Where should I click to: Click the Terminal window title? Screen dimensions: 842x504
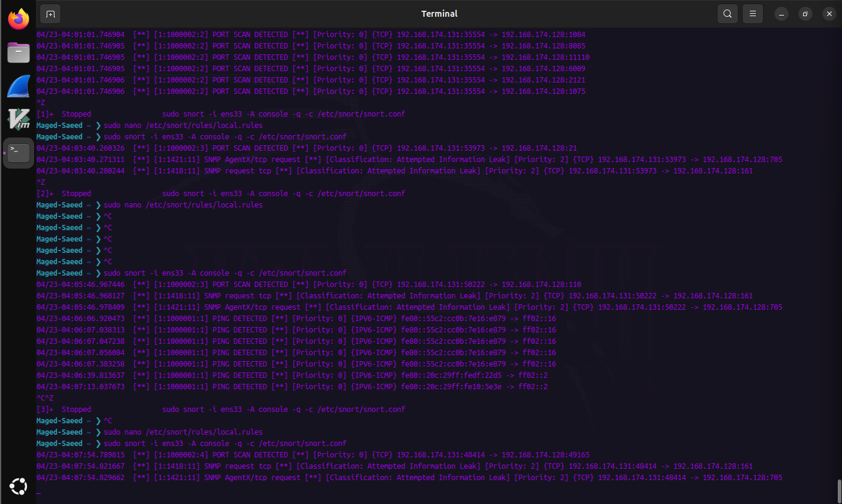tap(439, 14)
